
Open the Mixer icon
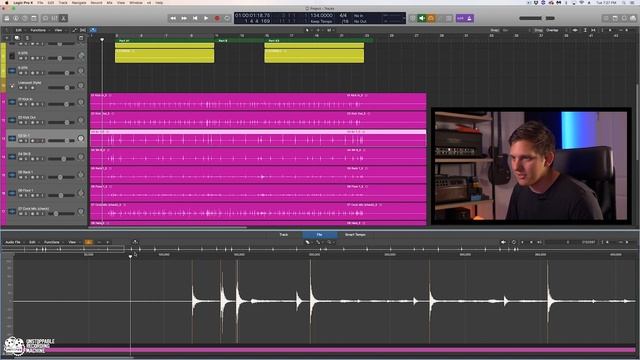click(x=54, y=18)
